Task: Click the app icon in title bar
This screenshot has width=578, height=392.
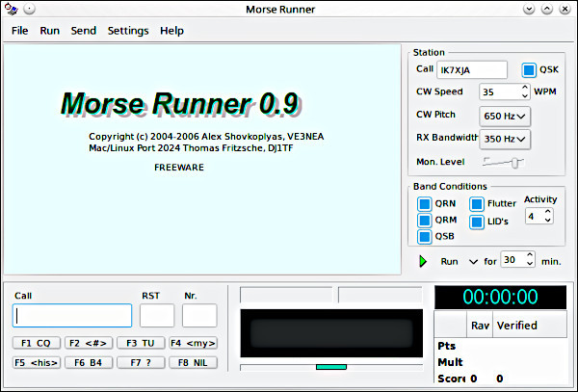Action: pyautogui.click(x=11, y=9)
